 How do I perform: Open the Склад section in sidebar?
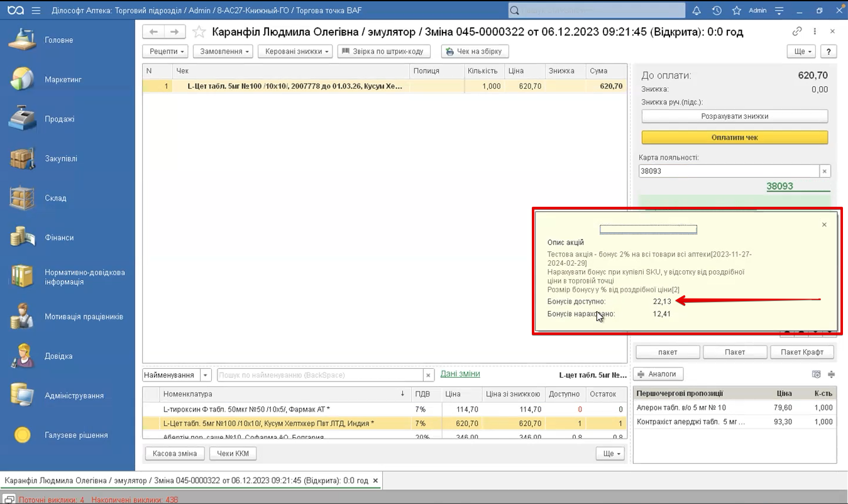[55, 198]
